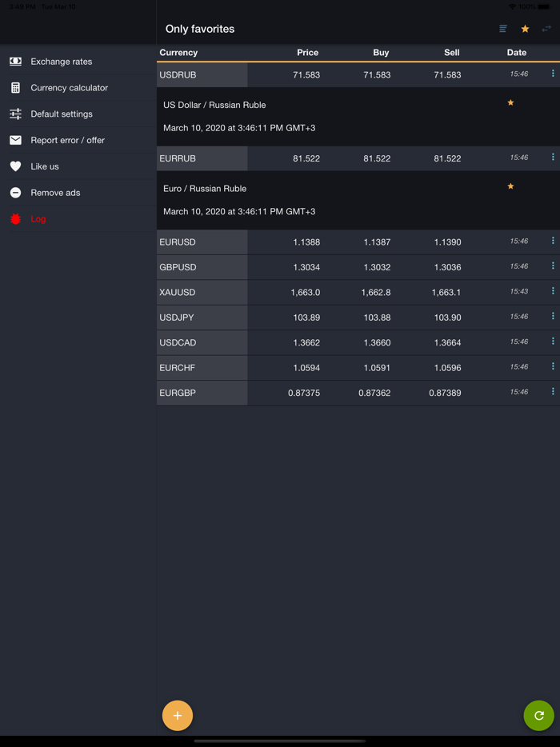Viewport: 560px width, 747px height.
Task: Click the currency swap arrows icon
Action: (546, 28)
